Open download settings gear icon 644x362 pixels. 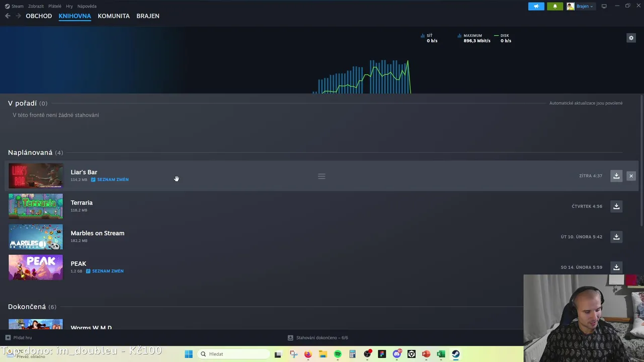pos(631,38)
